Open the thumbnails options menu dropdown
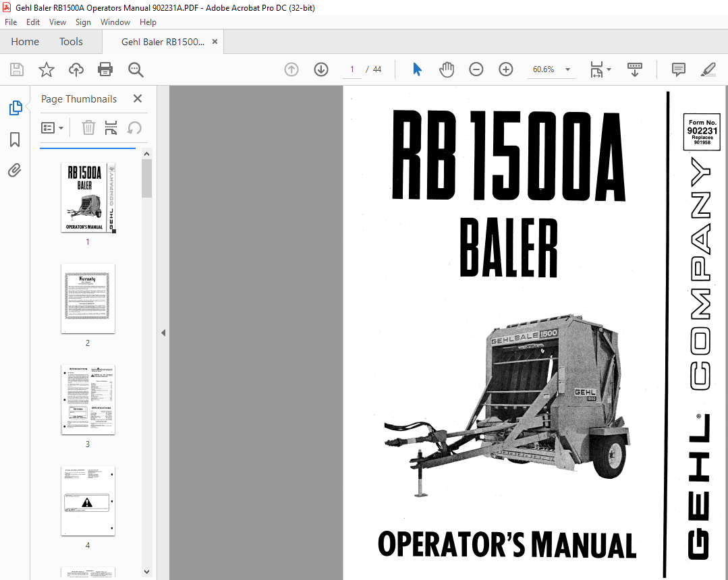 pos(52,127)
